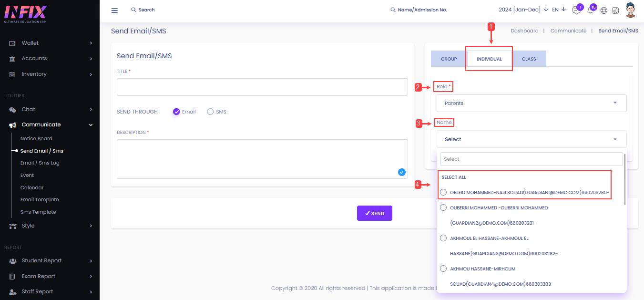Click the blue checkmark in description box
Viewport: 644px width, 300px height.
click(x=401, y=172)
